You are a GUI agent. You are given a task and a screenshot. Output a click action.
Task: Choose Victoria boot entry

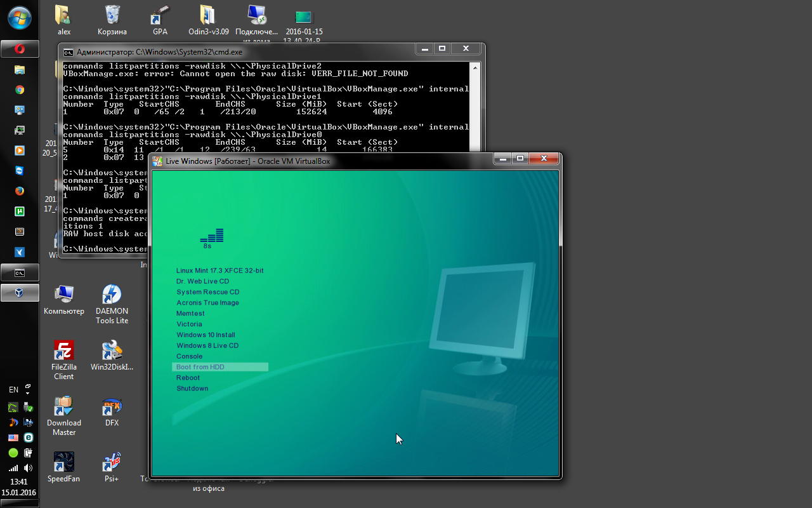point(189,324)
